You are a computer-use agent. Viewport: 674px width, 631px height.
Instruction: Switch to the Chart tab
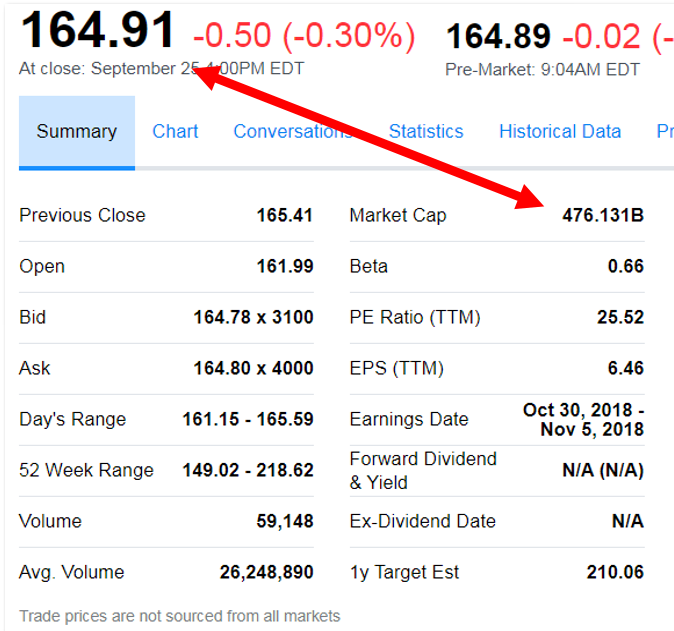pos(175,132)
